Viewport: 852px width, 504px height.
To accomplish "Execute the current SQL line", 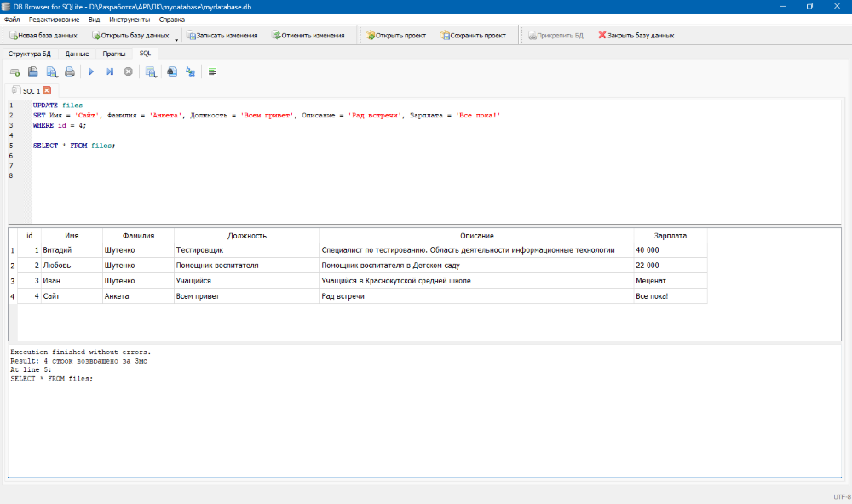I will [109, 72].
